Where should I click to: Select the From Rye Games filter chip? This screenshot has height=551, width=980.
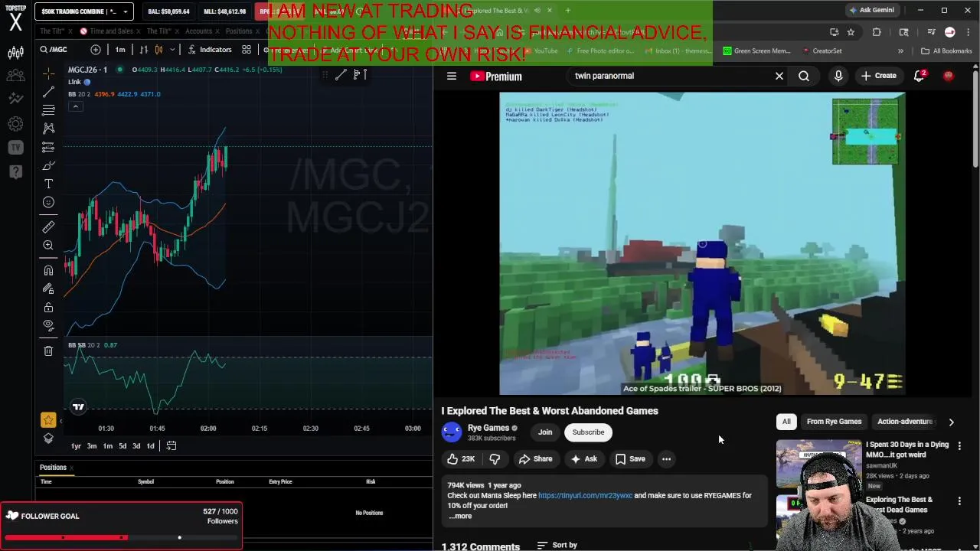[x=834, y=422]
